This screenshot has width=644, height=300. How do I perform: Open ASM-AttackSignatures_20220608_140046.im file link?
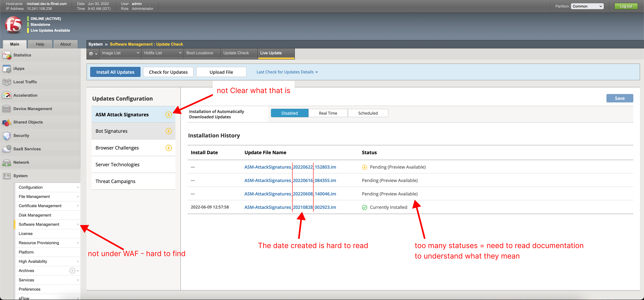pos(290,194)
